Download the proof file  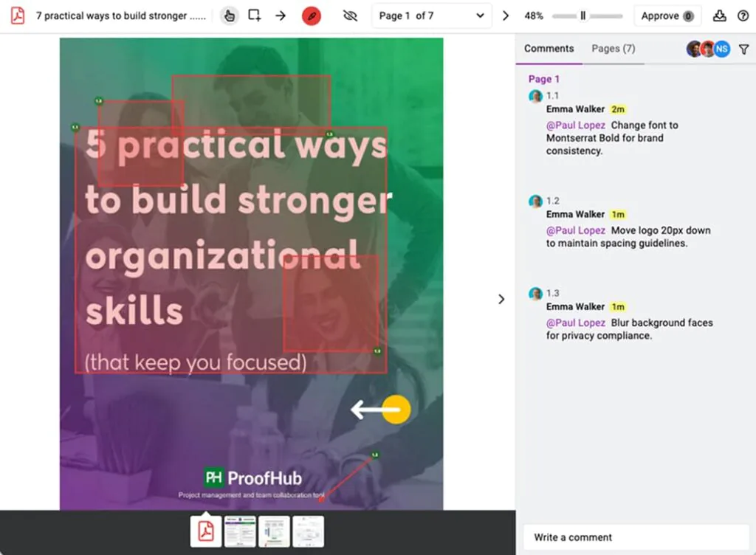[720, 15]
